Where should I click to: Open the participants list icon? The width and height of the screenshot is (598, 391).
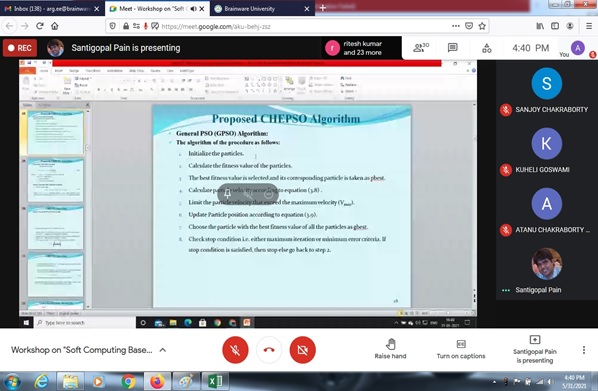point(421,48)
